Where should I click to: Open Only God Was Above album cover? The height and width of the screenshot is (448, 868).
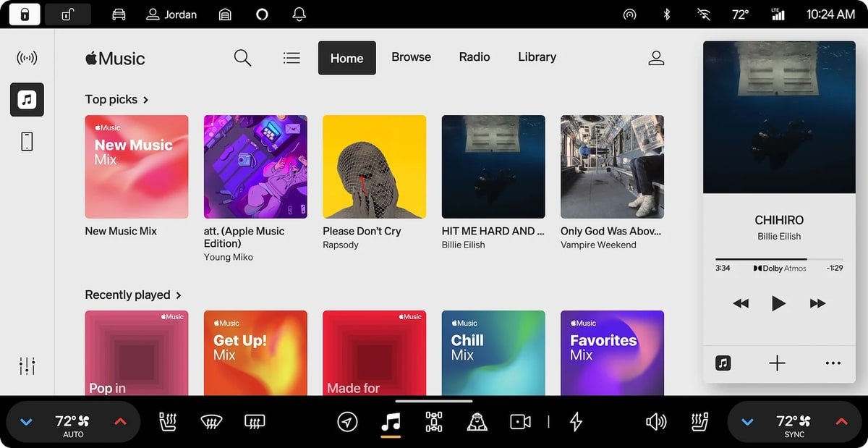[x=612, y=166]
